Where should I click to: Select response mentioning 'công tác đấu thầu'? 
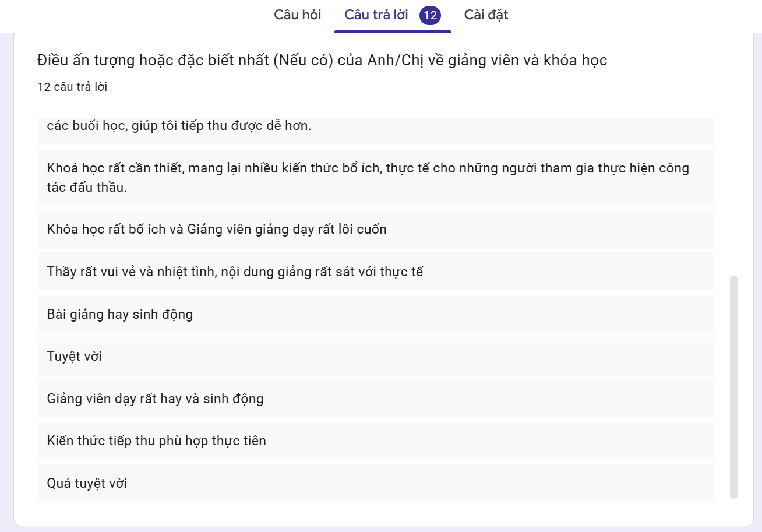coord(376,177)
